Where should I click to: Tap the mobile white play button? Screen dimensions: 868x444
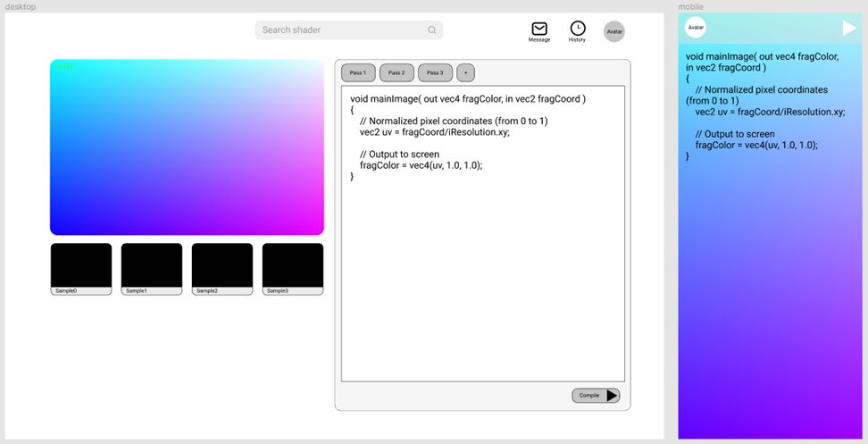849,28
